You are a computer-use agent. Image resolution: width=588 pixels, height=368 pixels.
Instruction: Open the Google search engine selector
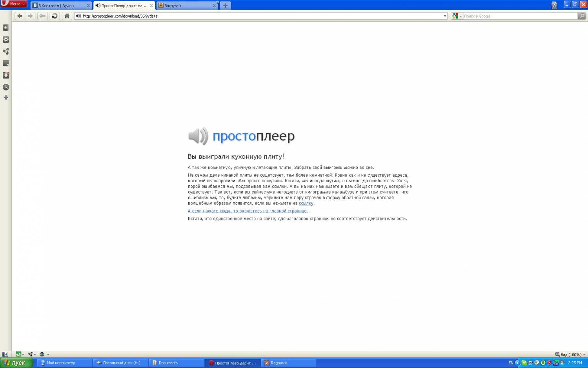click(457, 16)
